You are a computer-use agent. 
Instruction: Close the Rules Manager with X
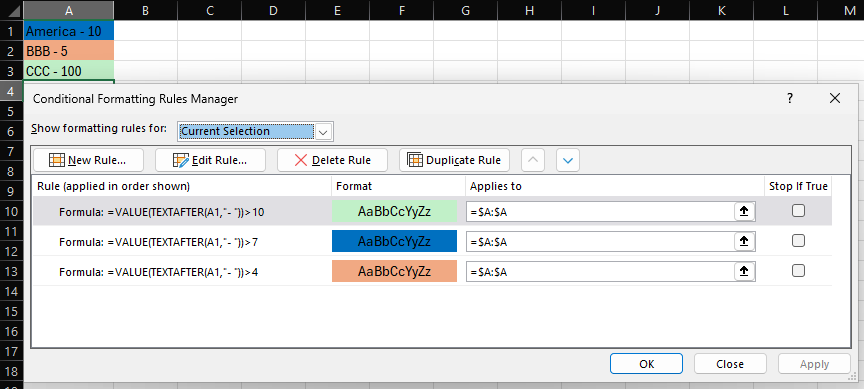[835, 99]
